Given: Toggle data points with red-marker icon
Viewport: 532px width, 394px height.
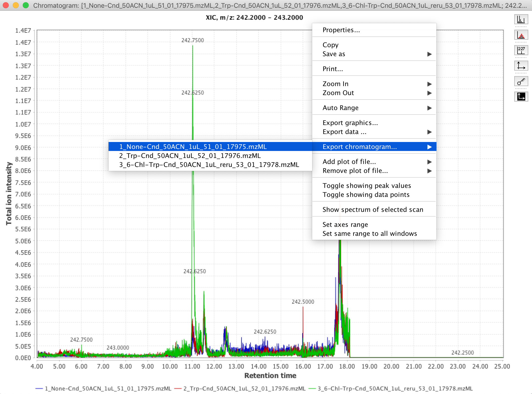Looking at the screenshot, I should click(x=521, y=35).
